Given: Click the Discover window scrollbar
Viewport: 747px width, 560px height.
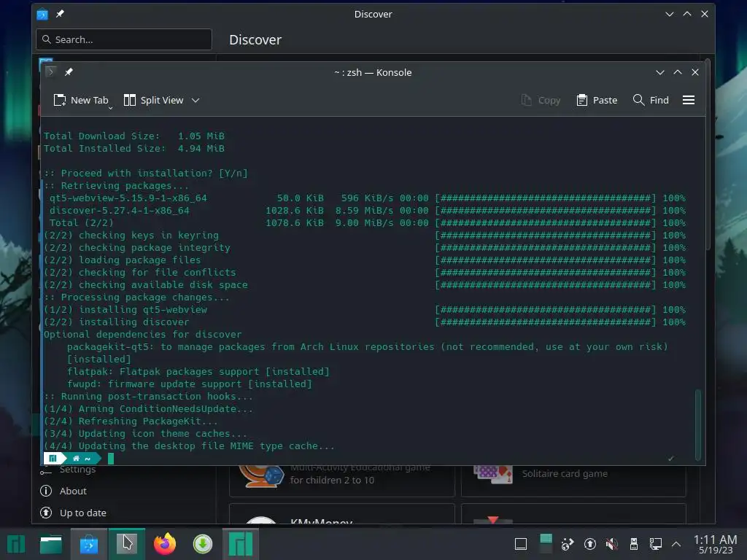Looking at the screenshot, I should click(708, 155).
